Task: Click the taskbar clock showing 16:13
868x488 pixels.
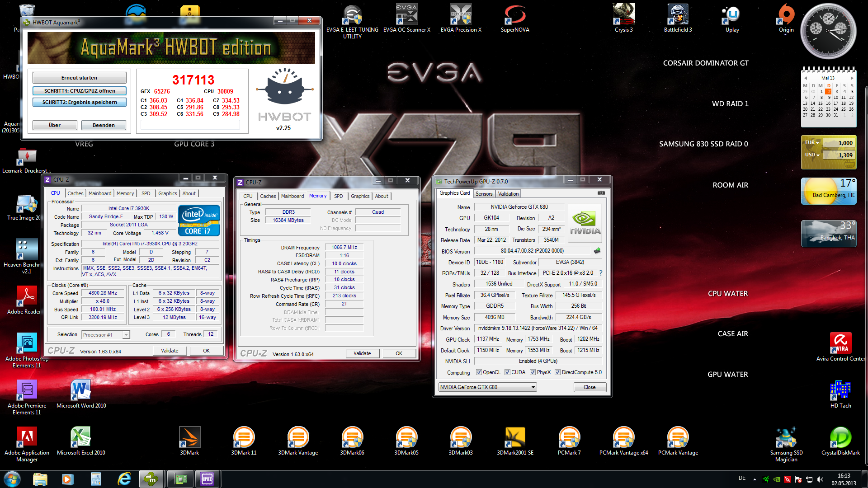Action: 844,479
